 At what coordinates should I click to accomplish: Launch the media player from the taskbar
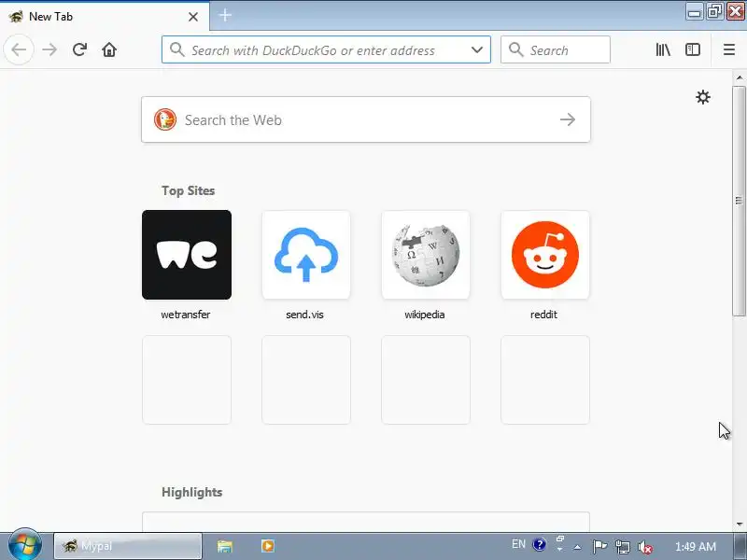tap(268, 546)
